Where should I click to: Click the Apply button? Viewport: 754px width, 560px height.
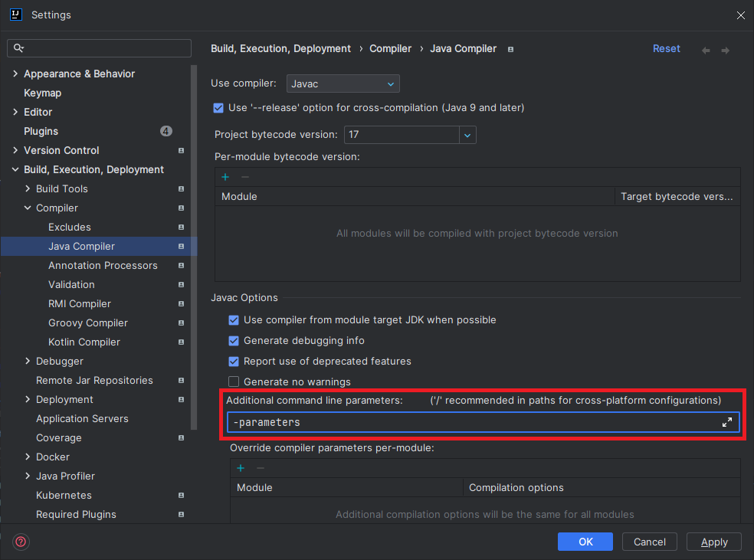[x=714, y=542]
